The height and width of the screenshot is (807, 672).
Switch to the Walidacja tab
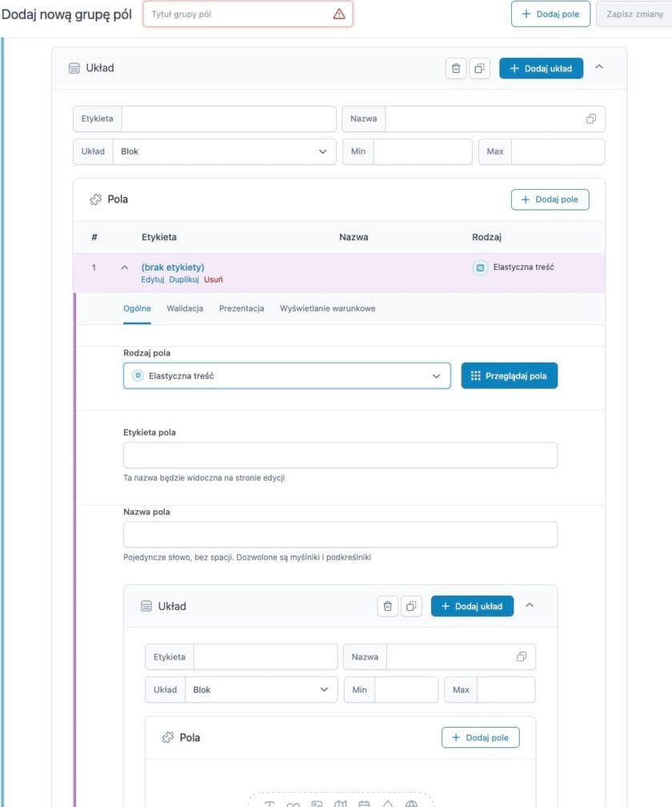[x=185, y=308]
